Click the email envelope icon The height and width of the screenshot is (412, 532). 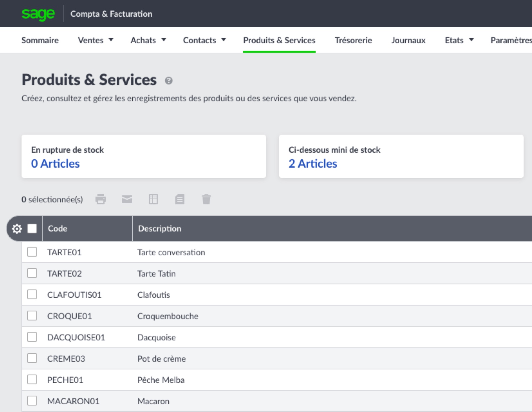tap(127, 199)
